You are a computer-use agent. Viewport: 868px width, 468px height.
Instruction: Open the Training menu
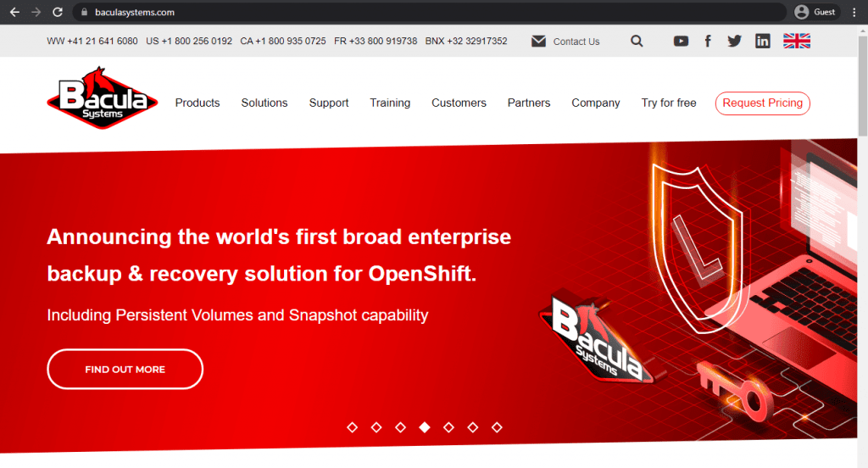point(390,103)
